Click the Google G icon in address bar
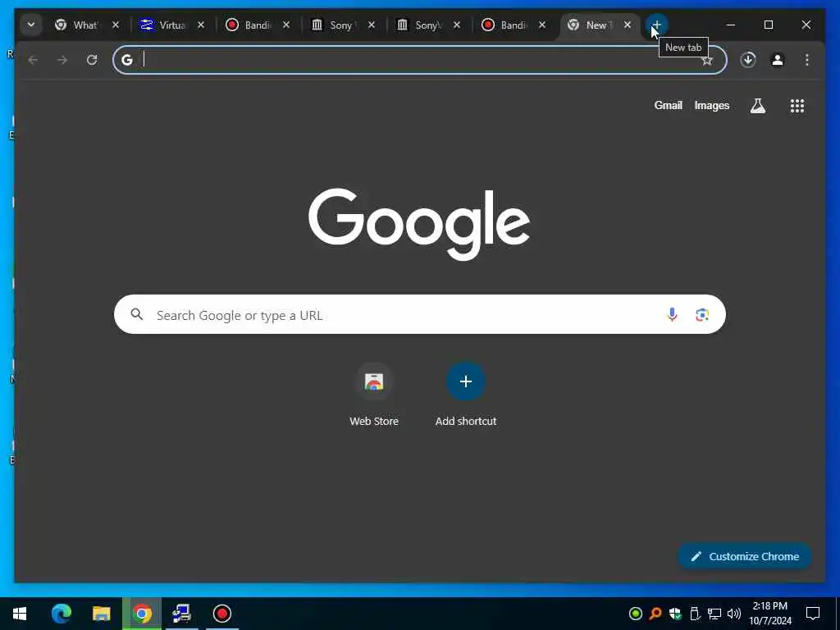Screen dimensions: 840x630 coord(127,60)
